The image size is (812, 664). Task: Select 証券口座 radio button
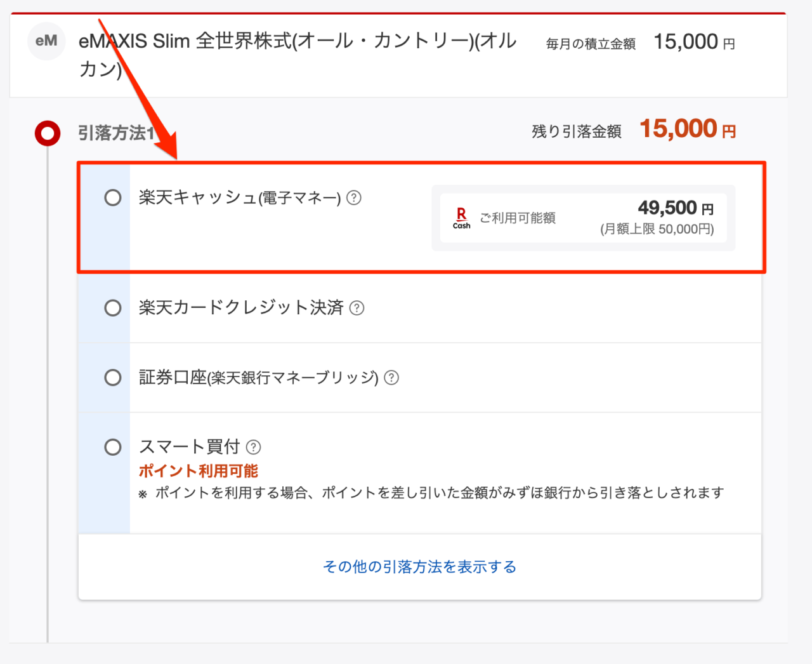(113, 378)
